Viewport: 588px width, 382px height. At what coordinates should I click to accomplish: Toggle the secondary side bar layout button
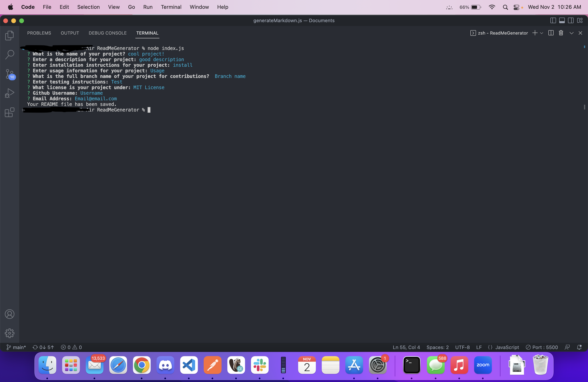(571, 21)
